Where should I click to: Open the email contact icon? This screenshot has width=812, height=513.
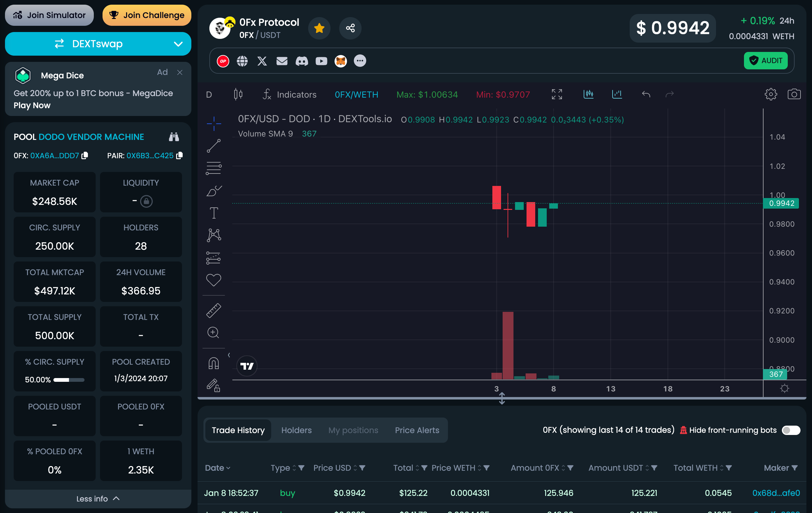click(x=282, y=61)
